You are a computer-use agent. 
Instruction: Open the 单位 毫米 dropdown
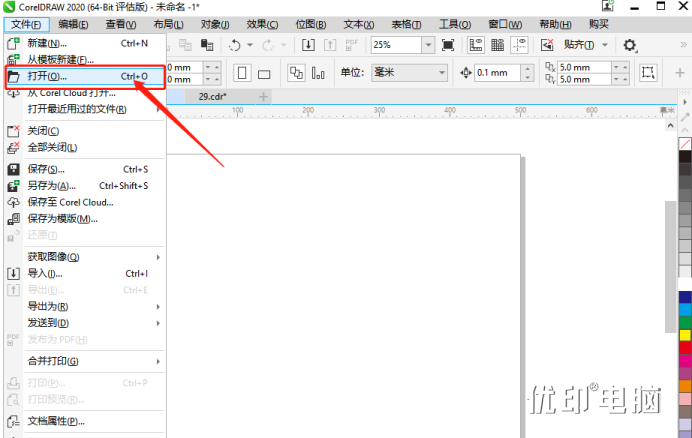coord(410,72)
